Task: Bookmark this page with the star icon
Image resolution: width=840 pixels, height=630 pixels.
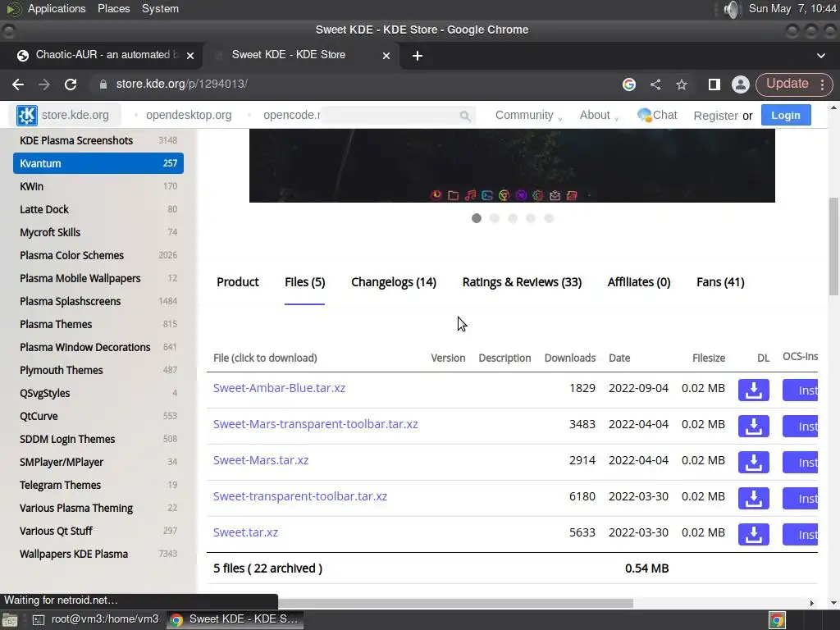Action: pos(682,84)
